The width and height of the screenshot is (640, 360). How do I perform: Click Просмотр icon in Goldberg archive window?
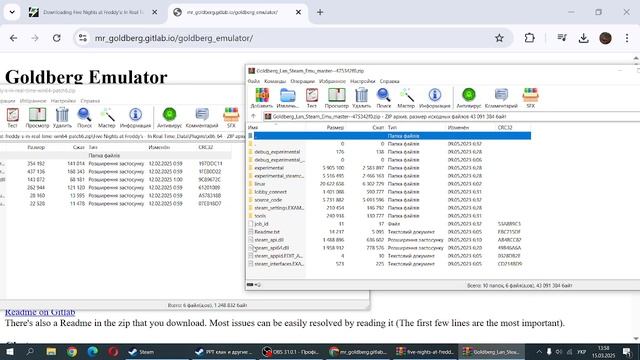[x=337, y=98]
